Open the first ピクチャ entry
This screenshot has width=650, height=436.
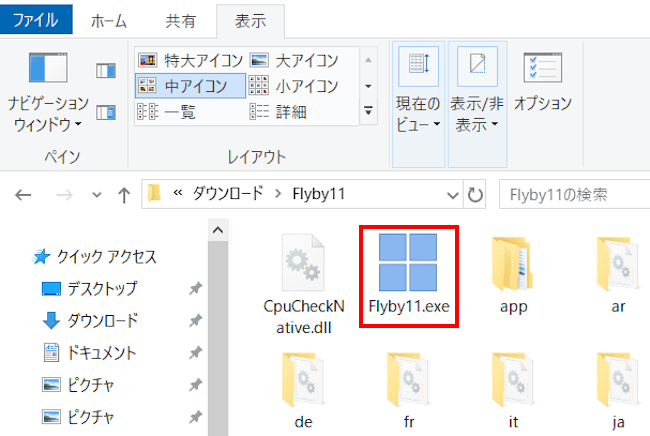coord(78,385)
